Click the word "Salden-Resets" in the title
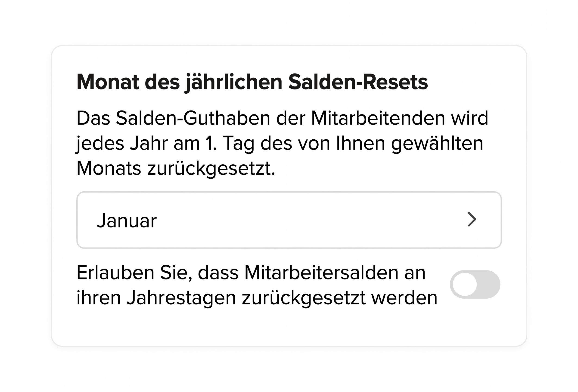 click(358, 82)
